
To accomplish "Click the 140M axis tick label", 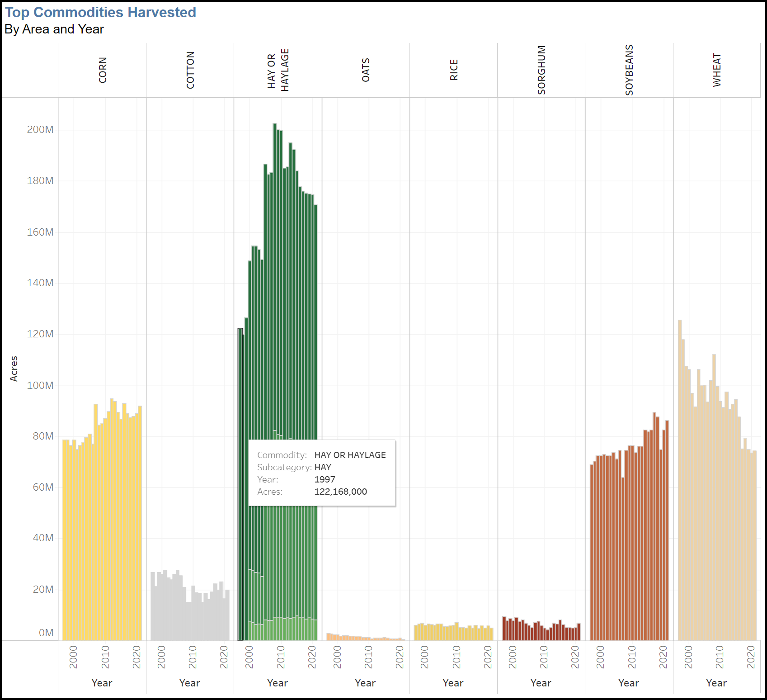I will coord(40,283).
